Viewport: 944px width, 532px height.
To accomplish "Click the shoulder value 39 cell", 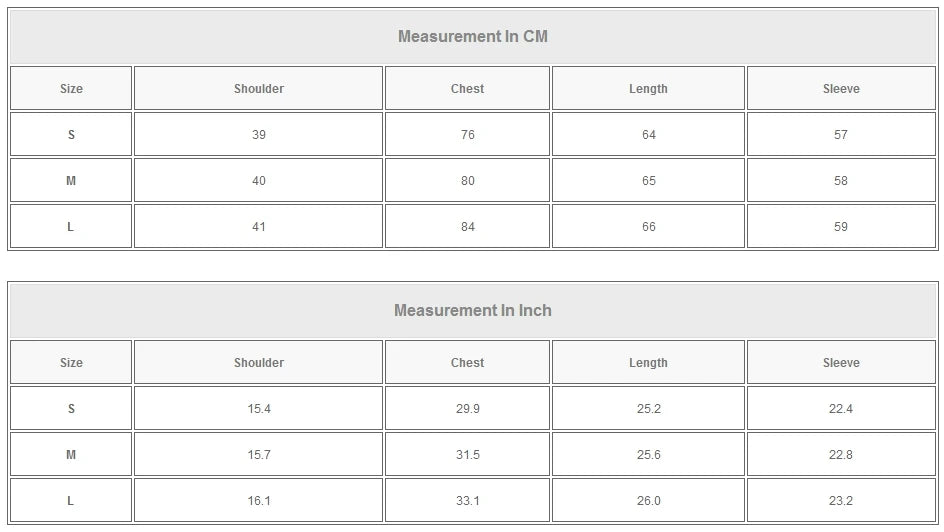I will (x=259, y=135).
